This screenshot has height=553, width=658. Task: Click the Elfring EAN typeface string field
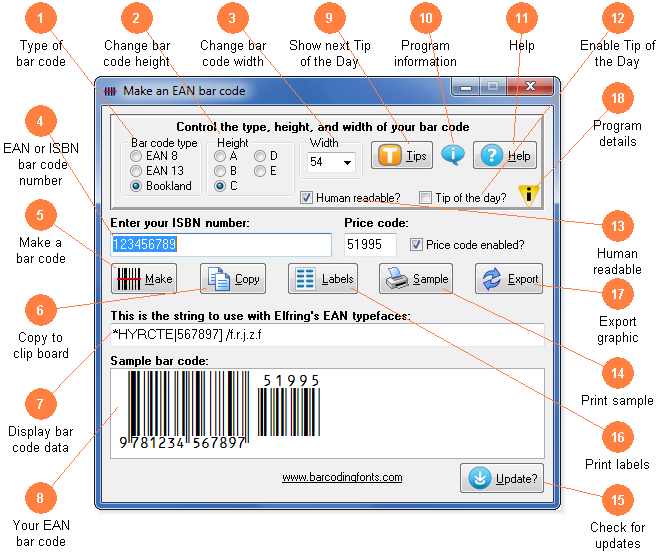(x=327, y=335)
